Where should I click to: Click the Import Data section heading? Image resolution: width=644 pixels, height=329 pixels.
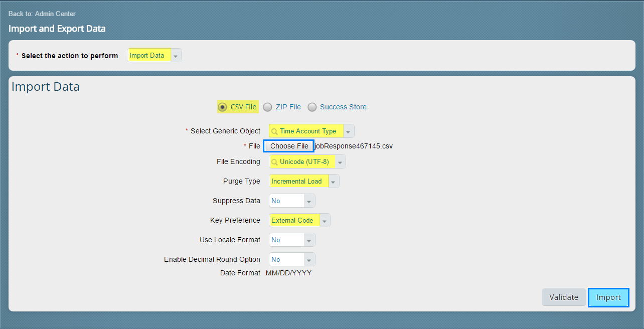tap(46, 87)
